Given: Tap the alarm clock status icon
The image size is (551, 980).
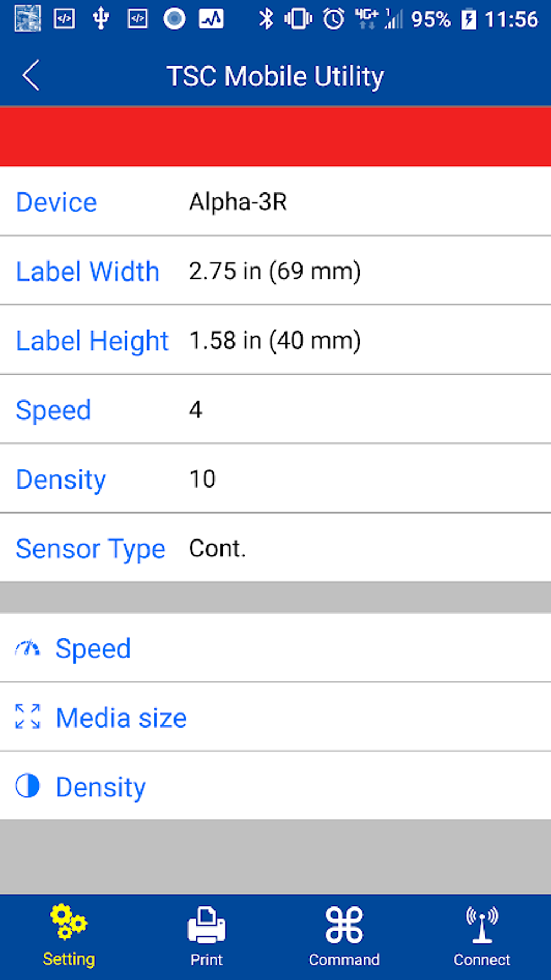Looking at the screenshot, I should pos(333,19).
